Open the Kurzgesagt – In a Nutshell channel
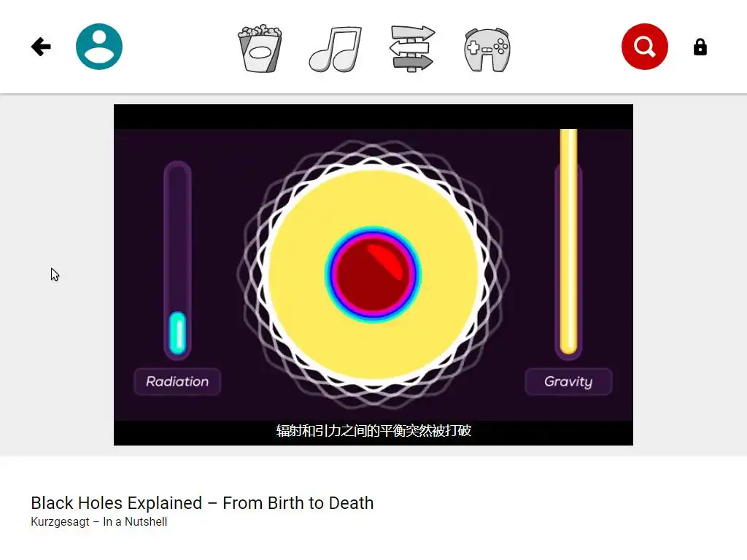This screenshot has height=560, width=747. (98, 522)
